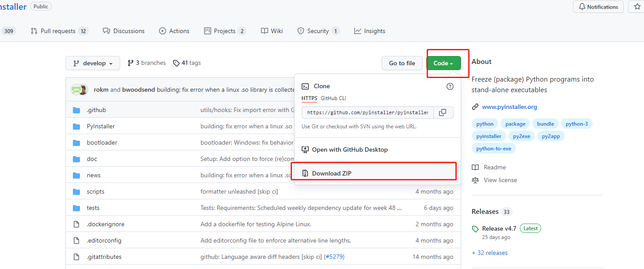Click the Notifications bell button
644x269 pixels.
click(598, 7)
